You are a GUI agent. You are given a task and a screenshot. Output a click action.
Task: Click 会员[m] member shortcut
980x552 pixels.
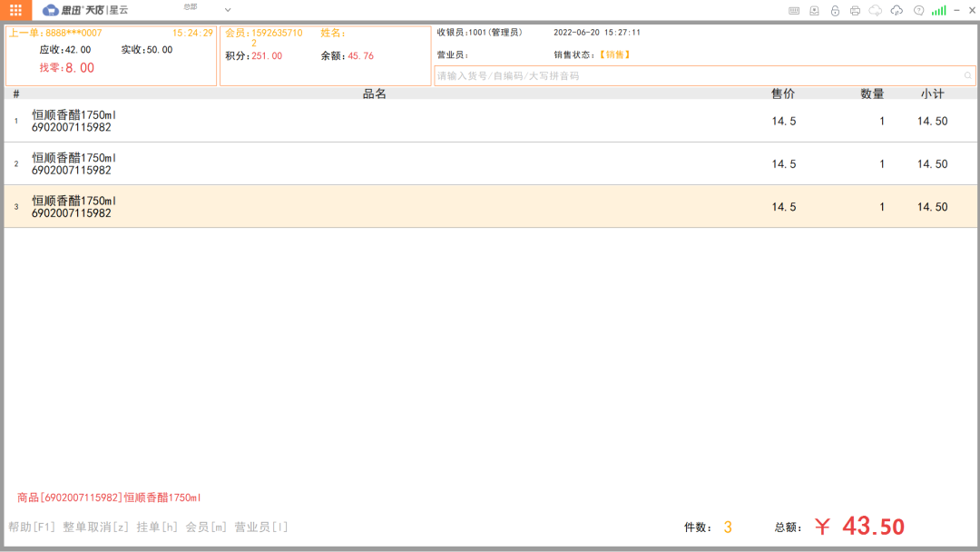tap(207, 527)
